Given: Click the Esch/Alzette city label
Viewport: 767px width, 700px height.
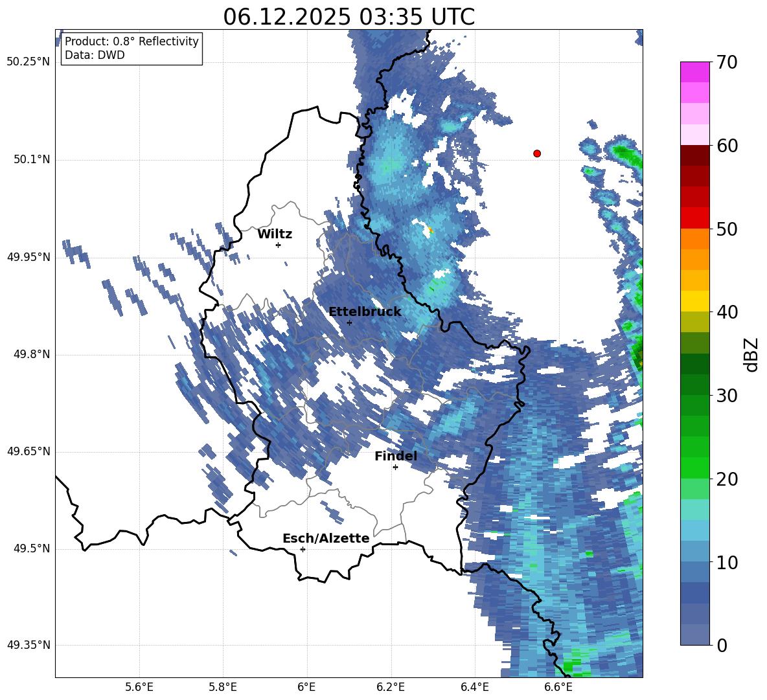Looking at the screenshot, I should [326, 538].
